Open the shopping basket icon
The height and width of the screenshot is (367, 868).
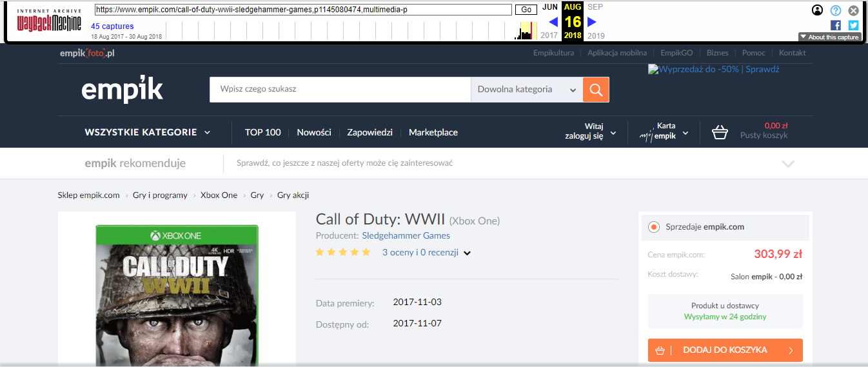(720, 132)
